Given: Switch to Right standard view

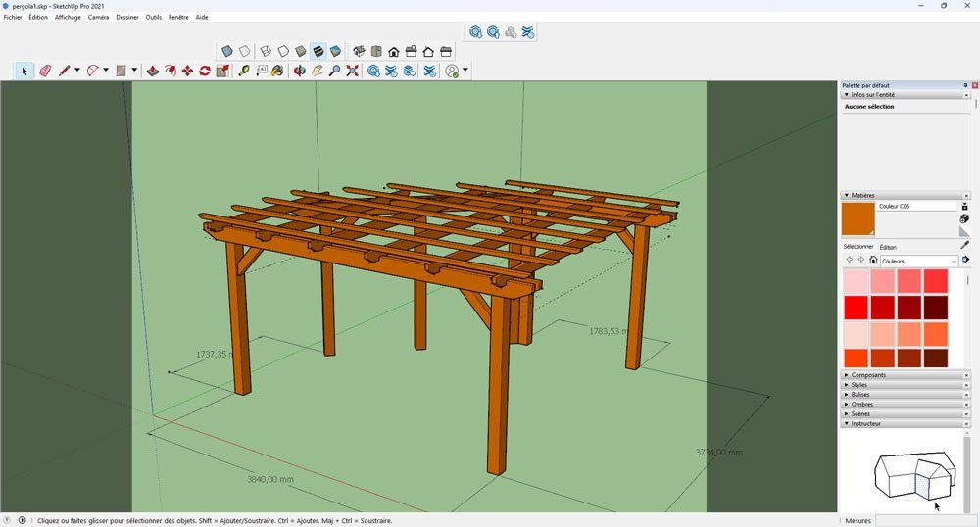Looking at the screenshot, I should tap(412, 51).
